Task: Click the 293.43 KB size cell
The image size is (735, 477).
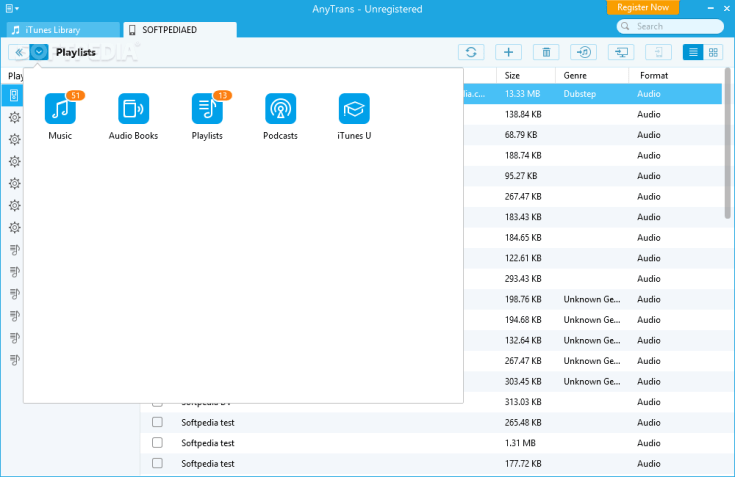Action: pos(523,279)
